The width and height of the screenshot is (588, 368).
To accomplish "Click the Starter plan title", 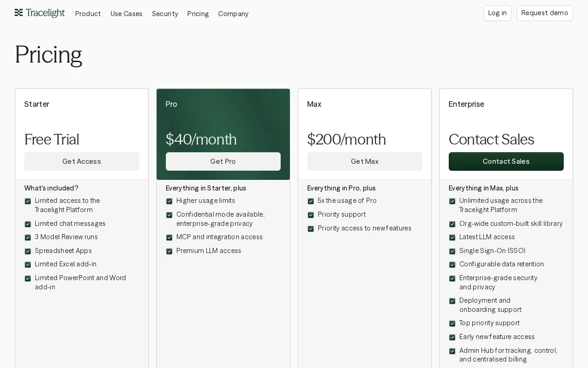I will 37,104.
